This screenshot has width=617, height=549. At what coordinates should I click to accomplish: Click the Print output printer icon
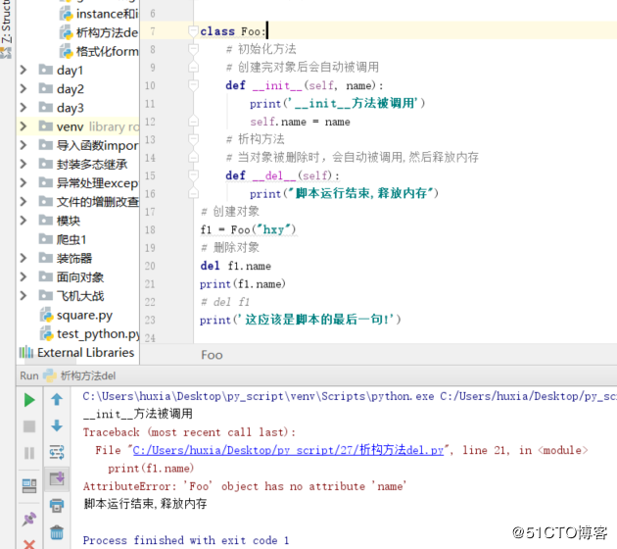[x=57, y=505]
